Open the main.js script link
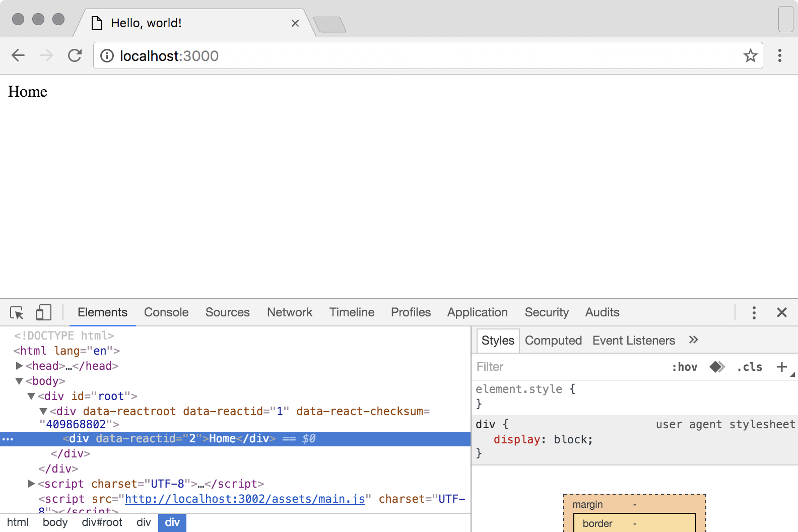Screen dimensions: 798x532 click(x=245, y=499)
